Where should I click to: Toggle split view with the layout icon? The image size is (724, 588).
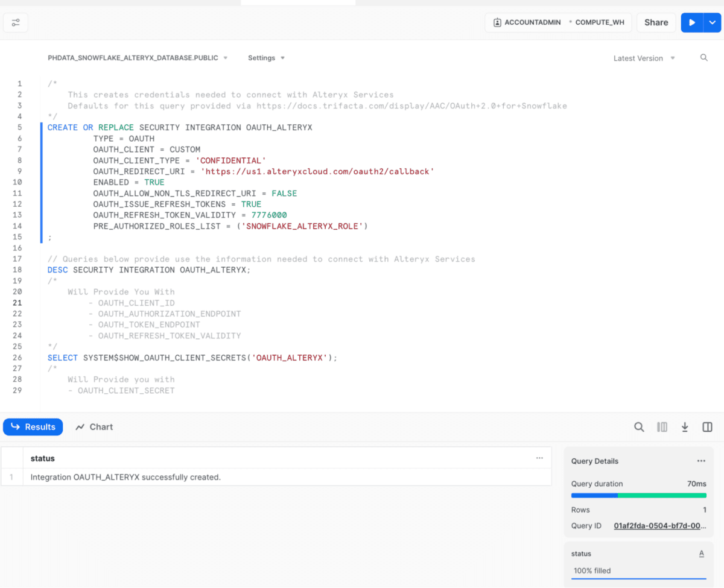707,427
